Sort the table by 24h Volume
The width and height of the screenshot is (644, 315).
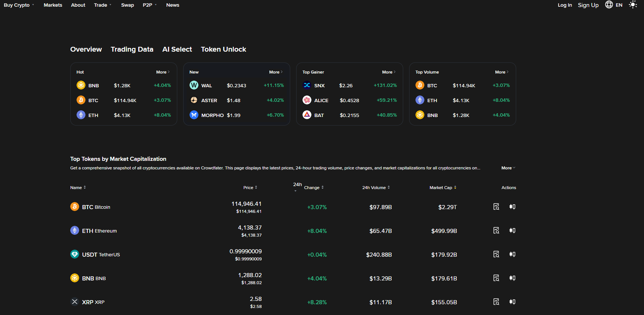coord(376,188)
